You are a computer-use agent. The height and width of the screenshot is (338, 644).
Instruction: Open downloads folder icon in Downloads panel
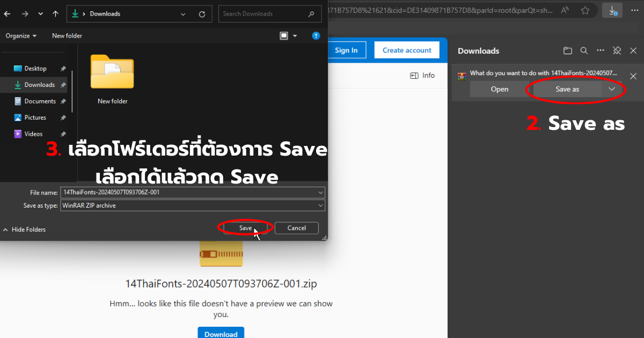point(567,51)
